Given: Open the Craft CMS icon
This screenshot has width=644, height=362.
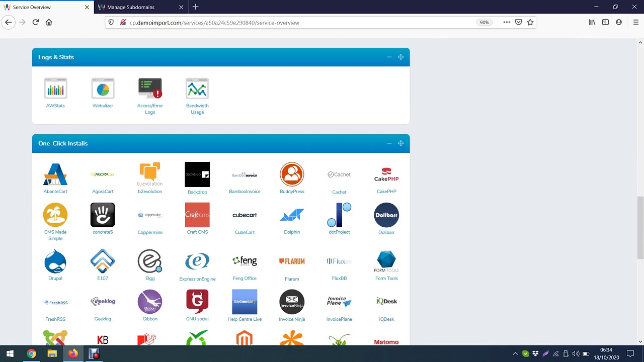Looking at the screenshot, I should coord(197,215).
